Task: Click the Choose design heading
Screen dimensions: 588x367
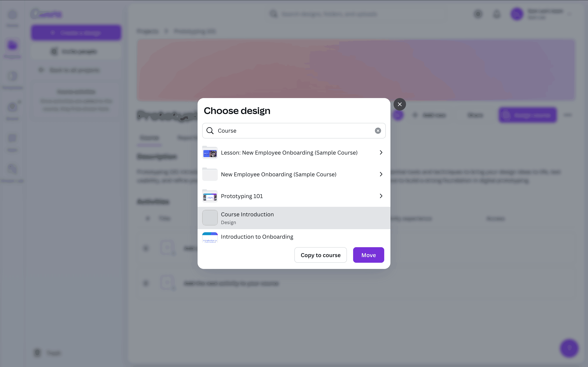Action: point(237,111)
